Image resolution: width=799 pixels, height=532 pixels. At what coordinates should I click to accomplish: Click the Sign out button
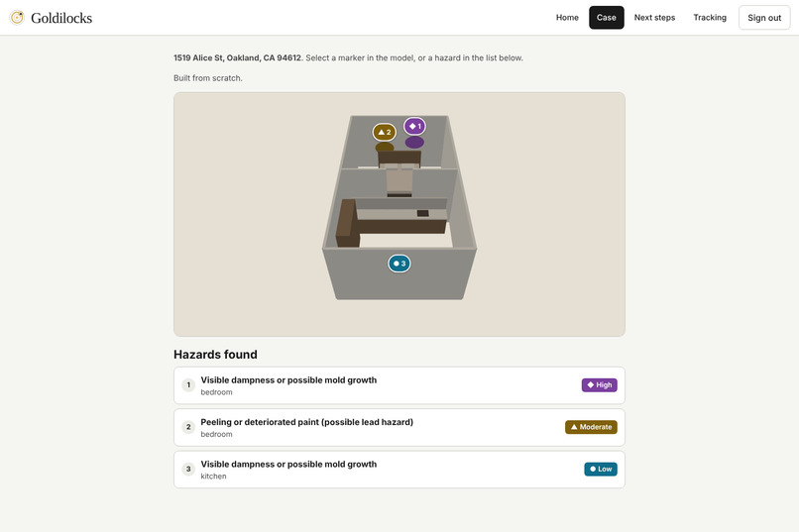click(764, 18)
